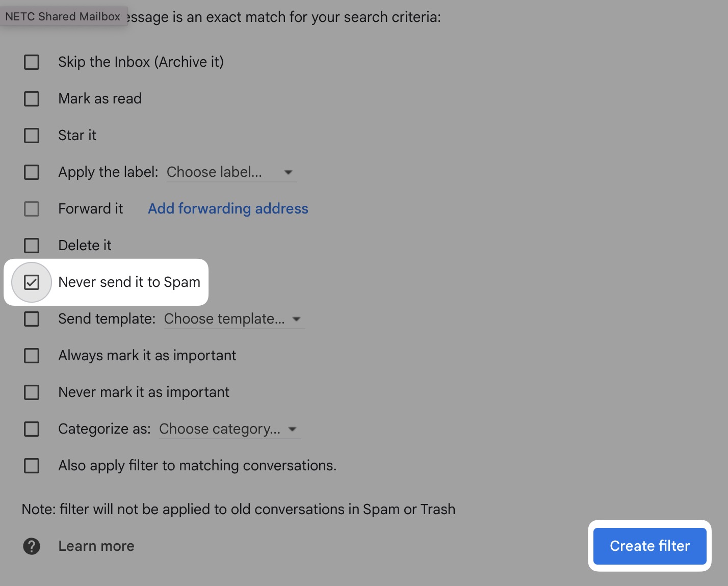The width and height of the screenshot is (728, 586).
Task: Select Never mark it as important checkbox
Action: (32, 392)
